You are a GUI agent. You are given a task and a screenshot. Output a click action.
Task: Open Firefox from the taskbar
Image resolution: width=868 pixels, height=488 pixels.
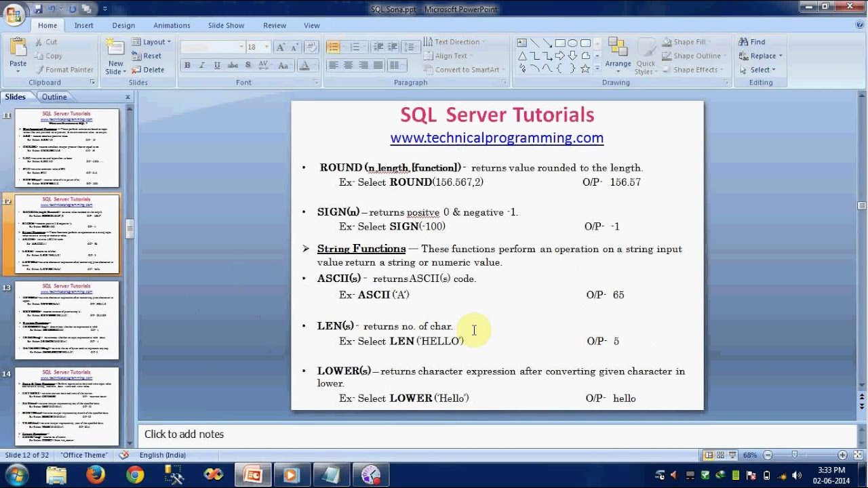(x=96, y=475)
